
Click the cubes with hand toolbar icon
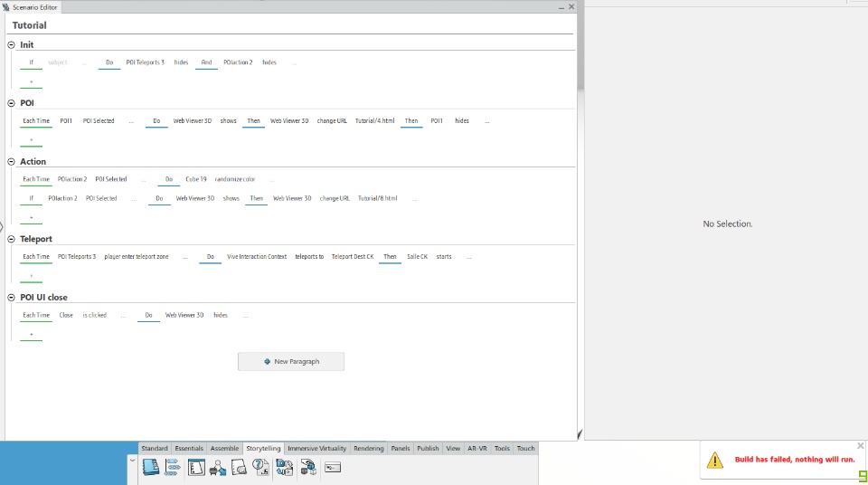point(308,467)
